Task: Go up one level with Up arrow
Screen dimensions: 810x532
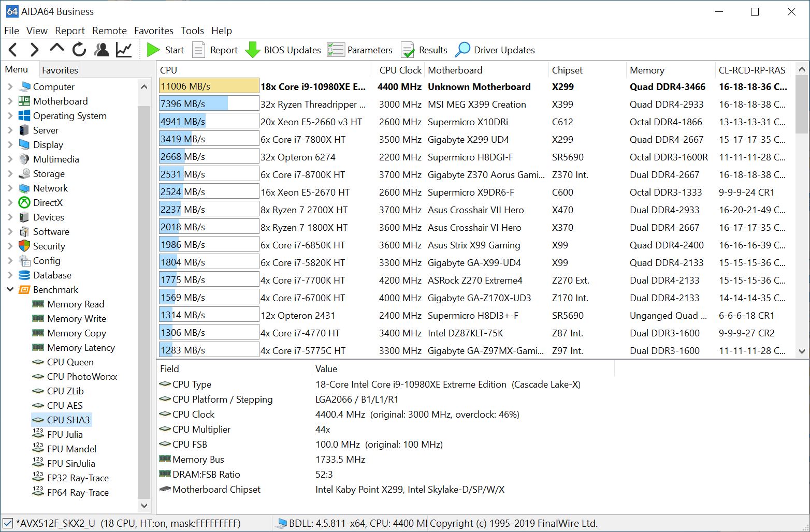Action: coord(56,48)
